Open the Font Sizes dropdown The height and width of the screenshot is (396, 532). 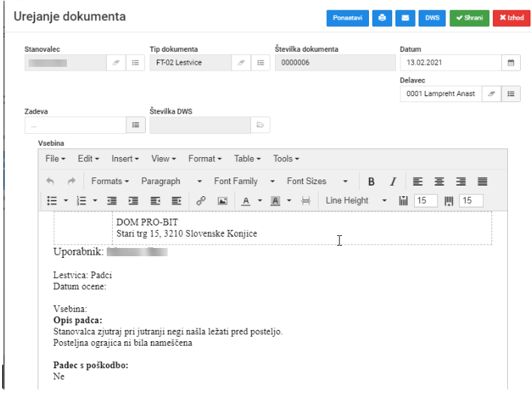point(317,182)
